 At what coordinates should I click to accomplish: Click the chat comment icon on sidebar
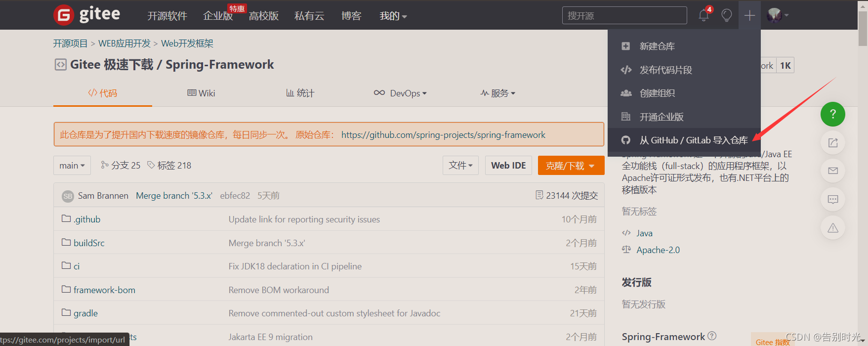click(x=833, y=200)
